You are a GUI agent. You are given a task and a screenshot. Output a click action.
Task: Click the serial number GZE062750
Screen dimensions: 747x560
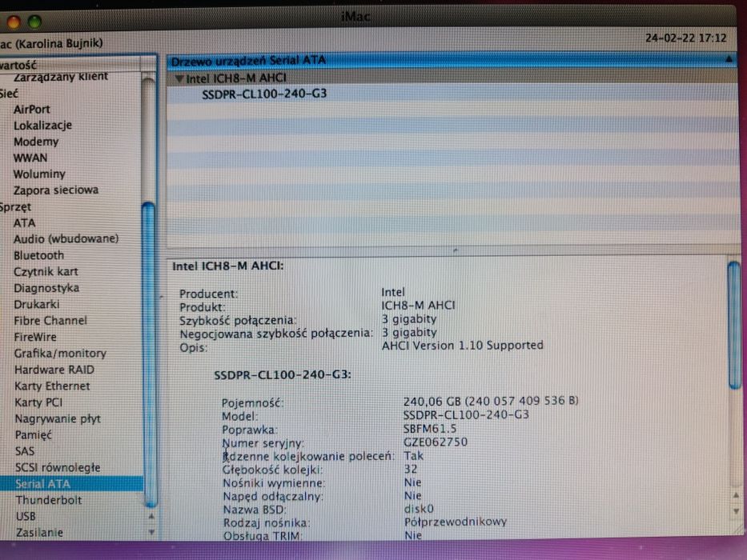tap(436, 442)
